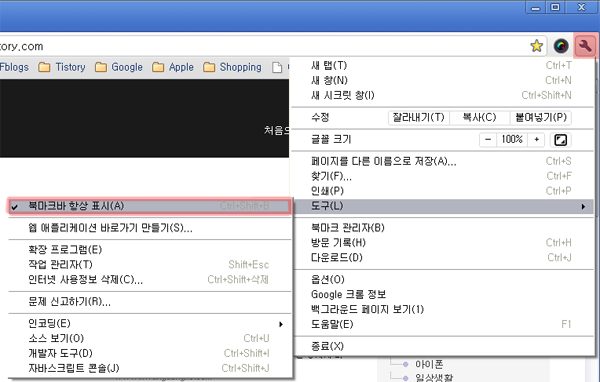
Task: Select 웹 애플리케이션 바로가기 만들기(S)...
Action: [150, 229]
